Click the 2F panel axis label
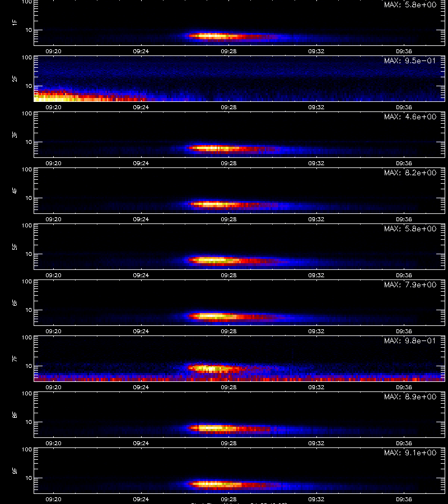 point(15,79)
